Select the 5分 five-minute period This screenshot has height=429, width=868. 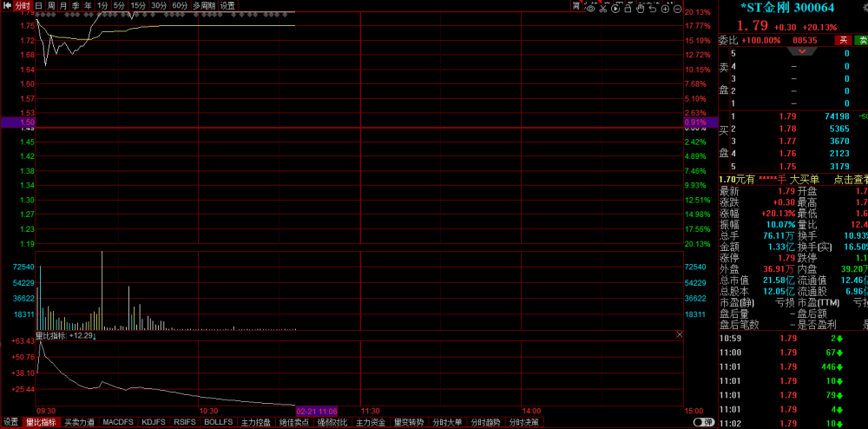(119, 5)
